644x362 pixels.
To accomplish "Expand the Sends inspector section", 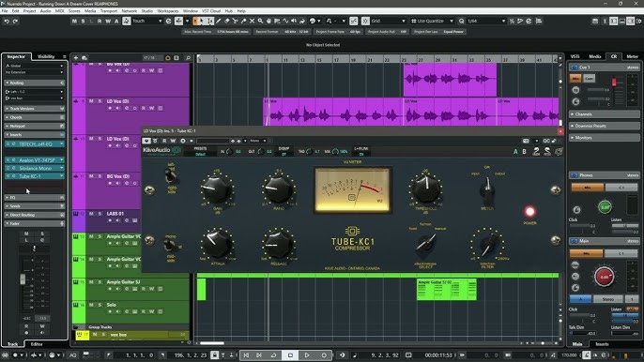I will pos(35,206).
